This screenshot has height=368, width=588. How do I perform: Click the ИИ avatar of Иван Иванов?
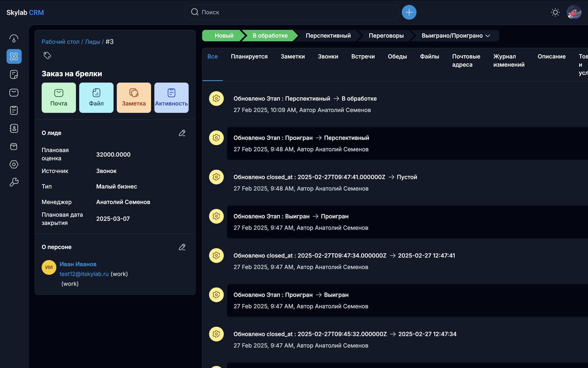49,267
